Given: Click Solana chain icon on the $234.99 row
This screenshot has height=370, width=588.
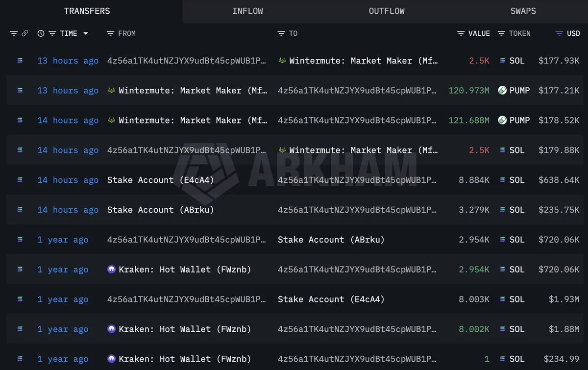Looking at the screenshot, I should (20, 359).
